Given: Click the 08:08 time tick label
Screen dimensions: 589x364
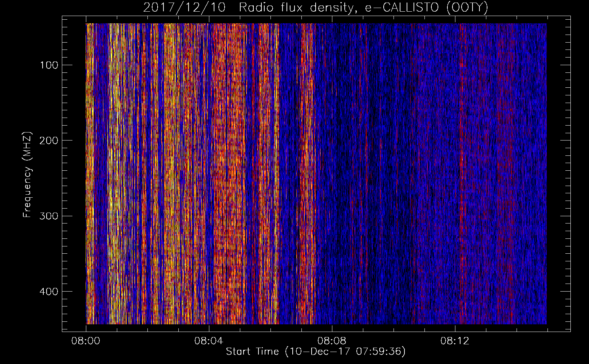Looking at the screenshot, I should click(332, 341).
